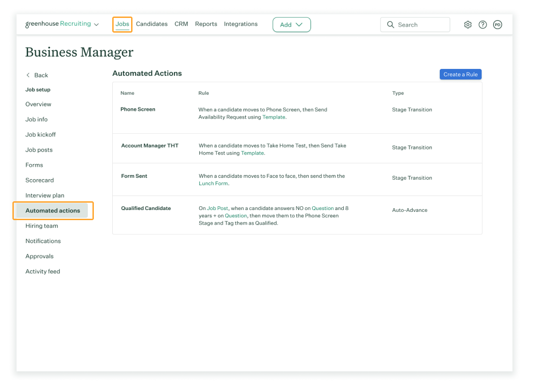The width and height of the screenshot is (535, 392).
Task: Open the Question link after '8 years + on'
Action: [236, 216]
